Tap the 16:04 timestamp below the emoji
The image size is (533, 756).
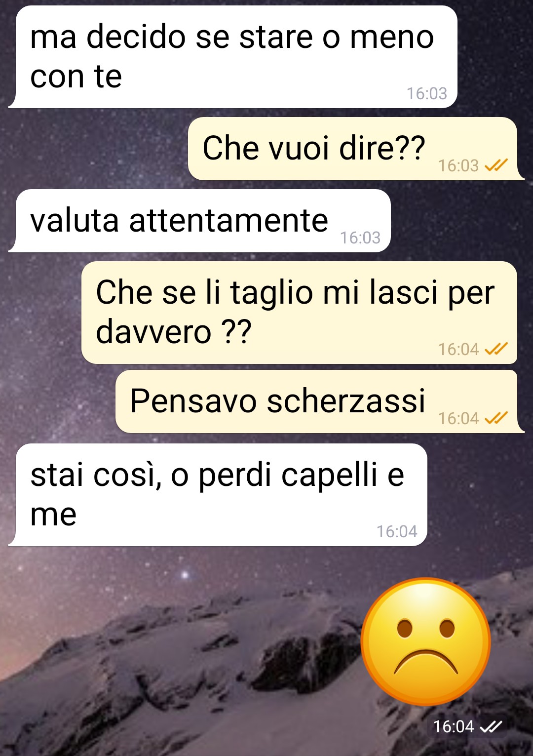point(454,726)
